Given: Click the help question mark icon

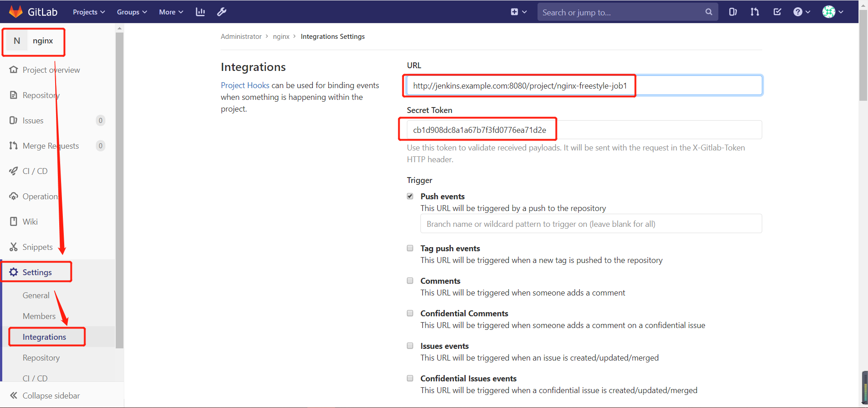Looking at the screenshot, I should 798,12.
